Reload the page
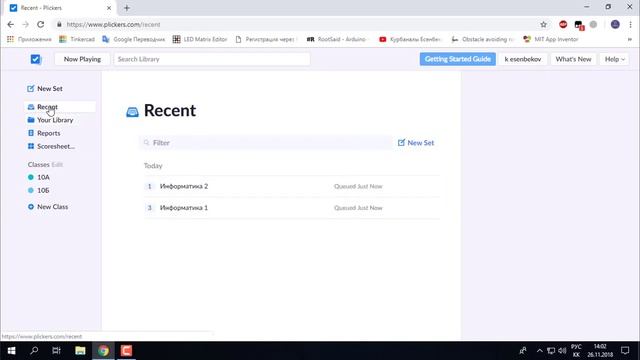 [x=40, y=24]
